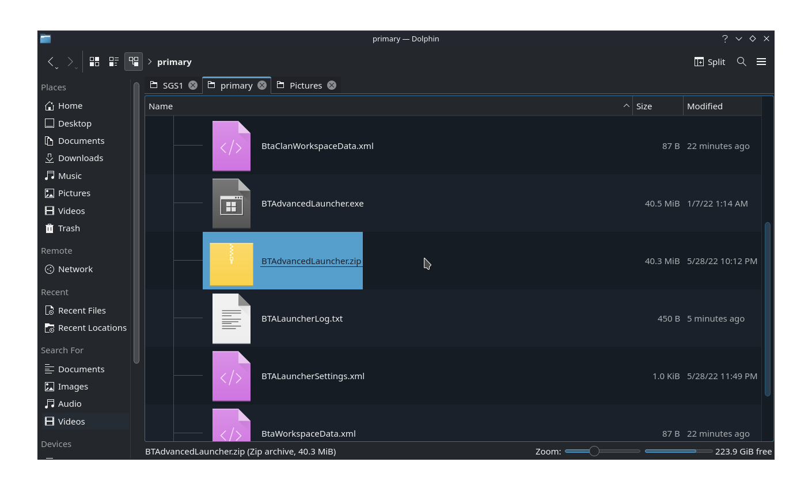
Task: Click the Dolphin window title icon
Action: coord(45,39)
